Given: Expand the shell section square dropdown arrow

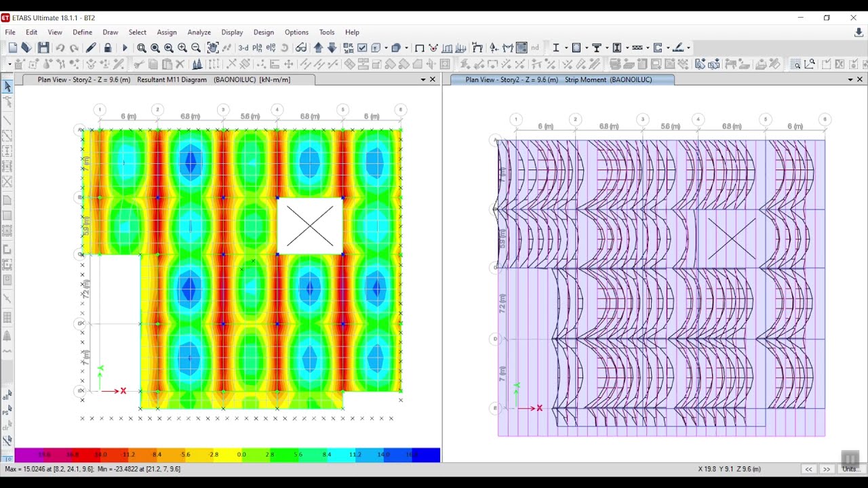Looking at the screenshot, I should (586, 47).
